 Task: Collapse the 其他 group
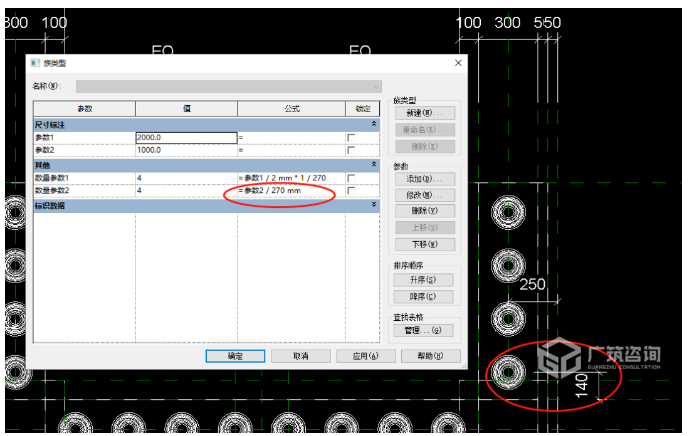coord(374,164)
